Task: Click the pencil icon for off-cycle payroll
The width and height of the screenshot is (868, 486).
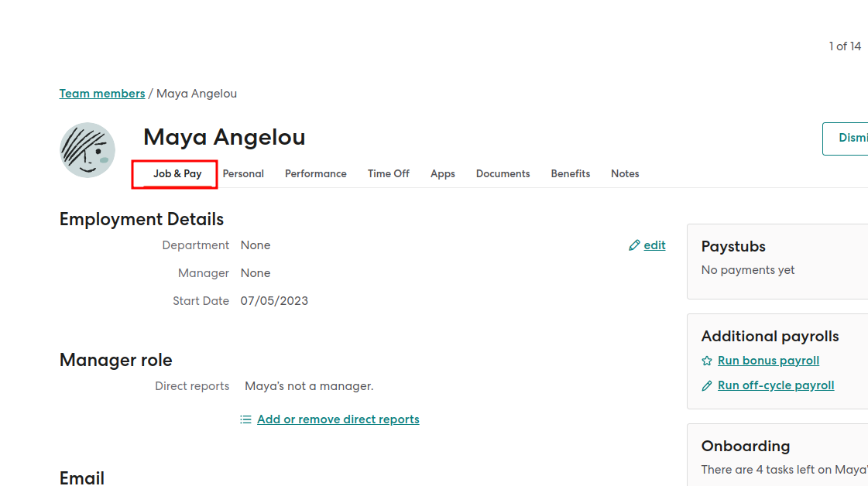Action: [x=707, y=386]
